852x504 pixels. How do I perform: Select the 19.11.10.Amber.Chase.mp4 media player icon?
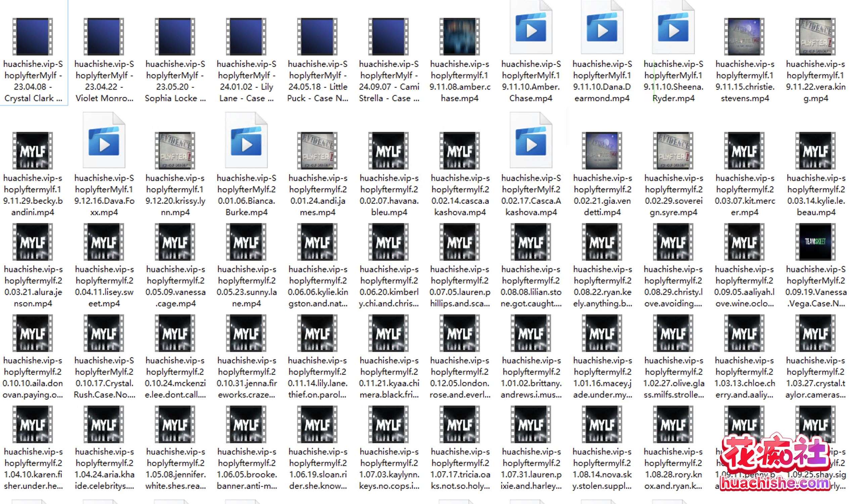(x=531, y=31)
